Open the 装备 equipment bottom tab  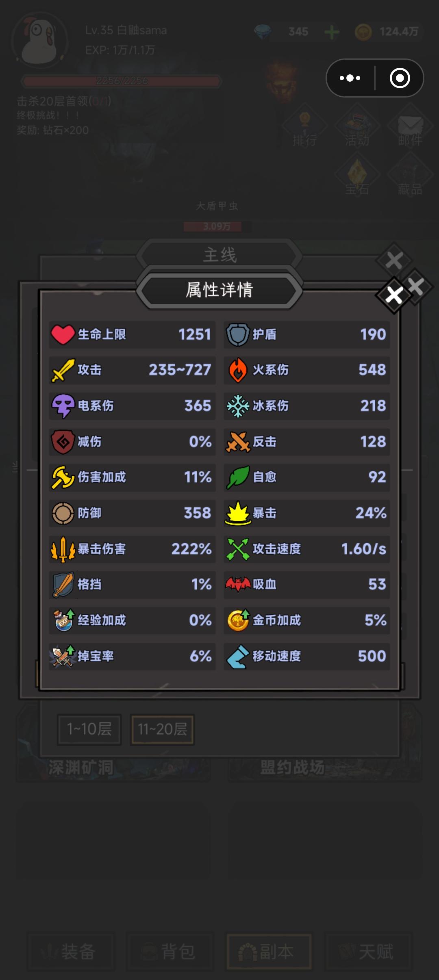[x=71, y=952]
